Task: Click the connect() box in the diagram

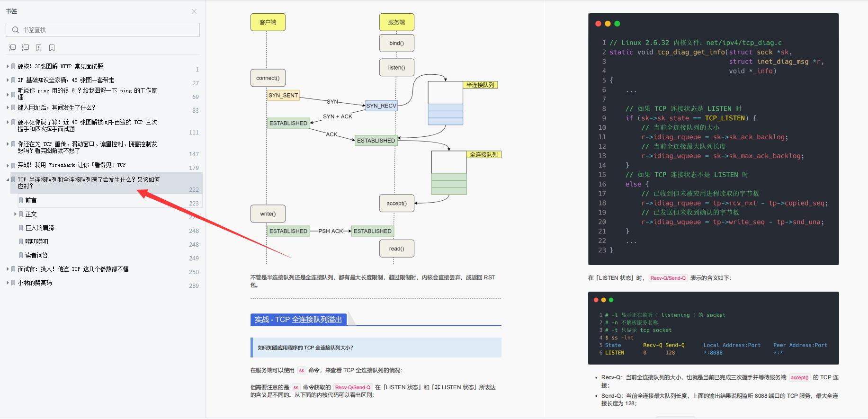Action: click(x=268, y=78)
